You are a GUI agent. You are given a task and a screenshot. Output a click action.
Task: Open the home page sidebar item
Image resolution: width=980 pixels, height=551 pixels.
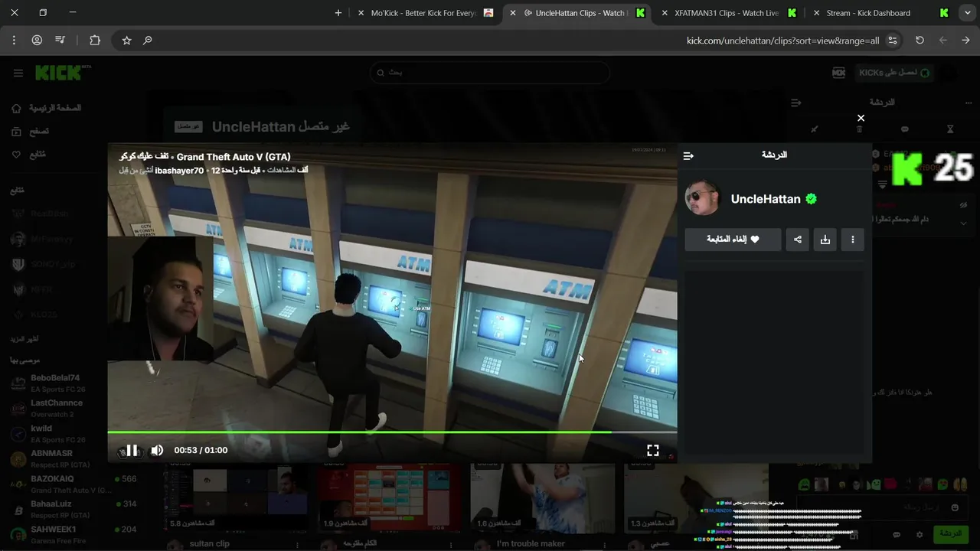[46, 109]
